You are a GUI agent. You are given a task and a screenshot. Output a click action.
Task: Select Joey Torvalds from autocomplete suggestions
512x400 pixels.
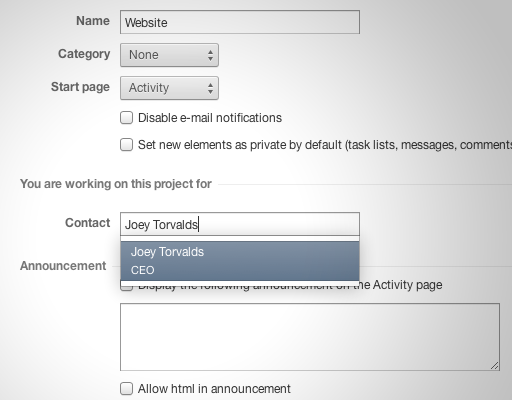(x=240, y=261)
